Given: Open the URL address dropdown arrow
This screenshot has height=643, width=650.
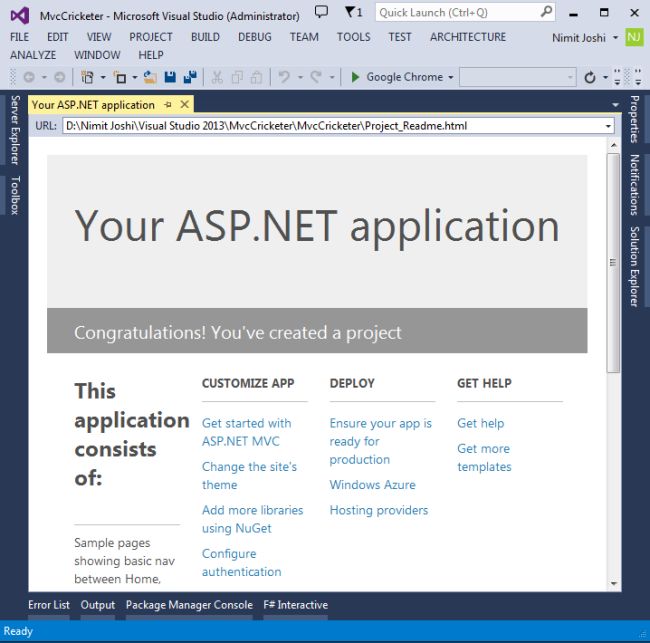Looking at the screenshot, I should coord(607,126).
